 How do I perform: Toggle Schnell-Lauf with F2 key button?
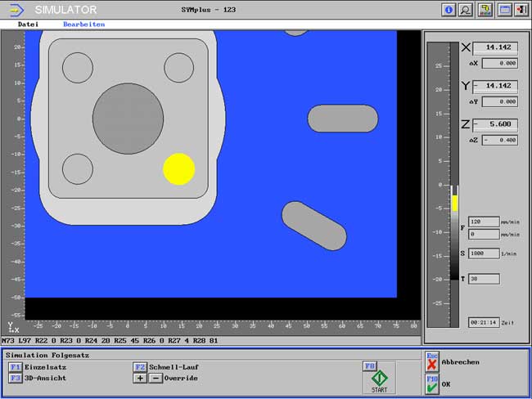click(x=140, y=367)
